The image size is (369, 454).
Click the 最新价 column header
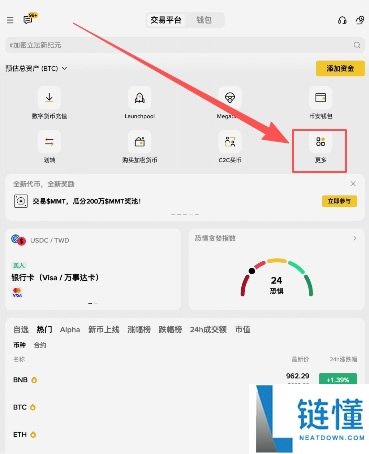tap(300, 359)
